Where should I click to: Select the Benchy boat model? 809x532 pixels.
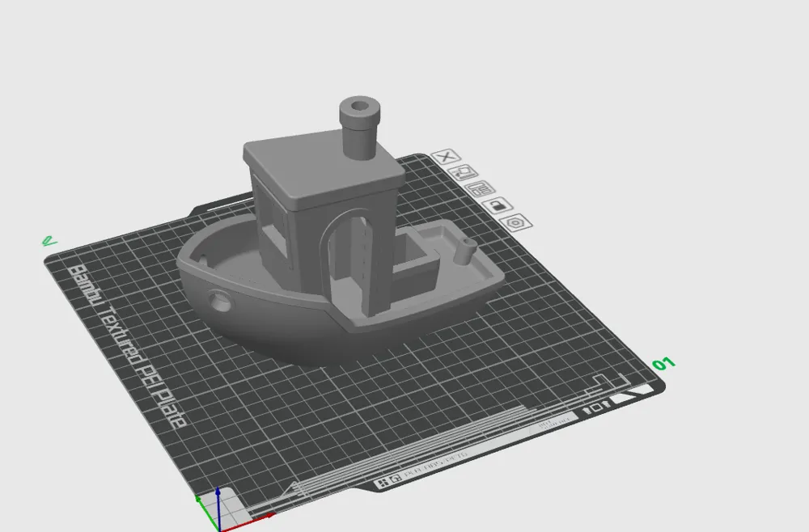pyautogui.click(x=324, y=267)
